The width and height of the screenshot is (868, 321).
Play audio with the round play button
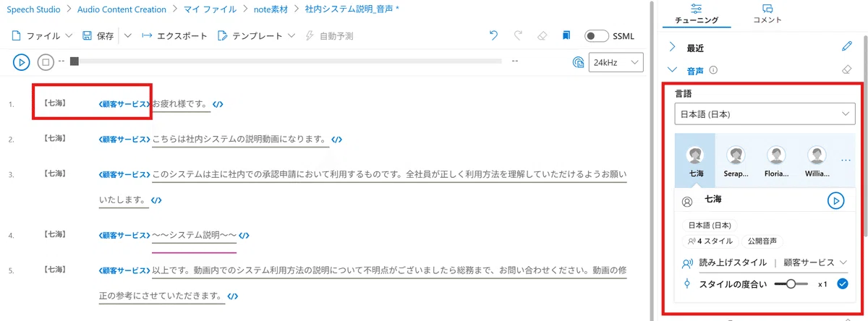[21, 62]
